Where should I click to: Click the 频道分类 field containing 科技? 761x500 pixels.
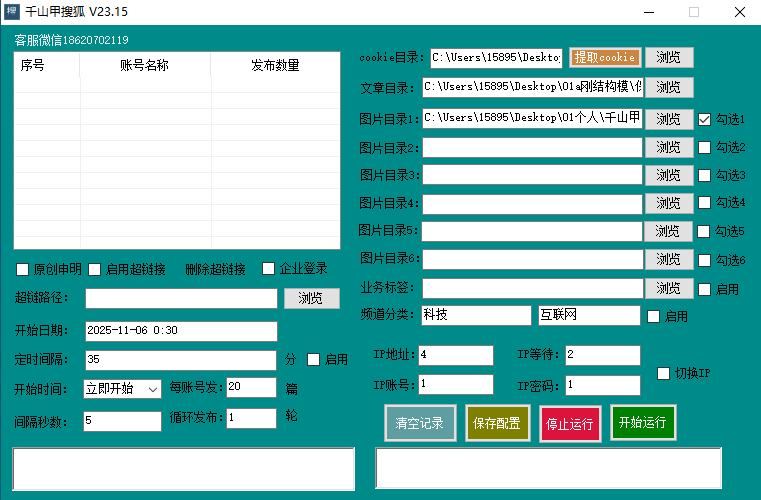point(476,315)
